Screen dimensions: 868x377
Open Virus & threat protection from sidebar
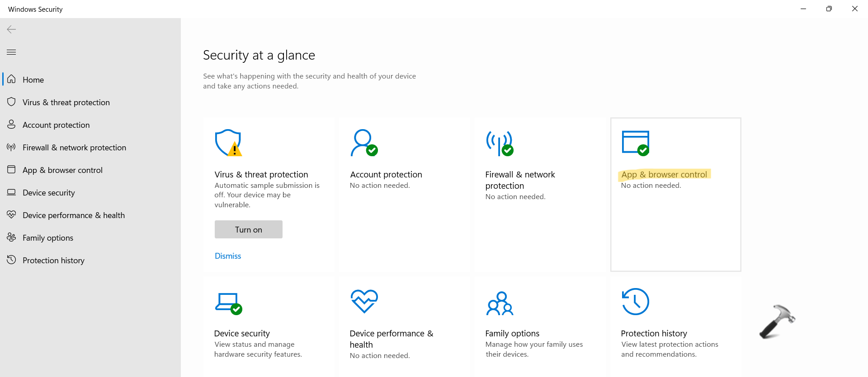[x=66, y=102]
